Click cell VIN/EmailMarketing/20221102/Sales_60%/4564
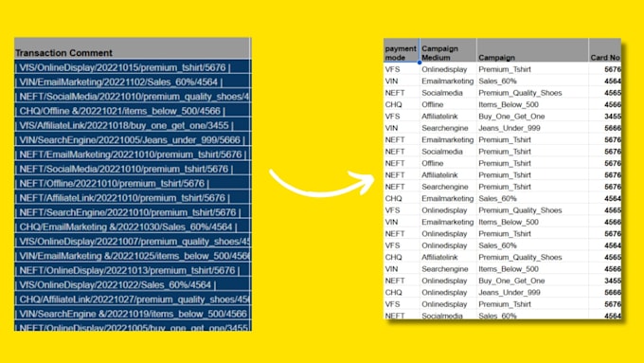This screenshot has width=644, height=363. (133, 82)
